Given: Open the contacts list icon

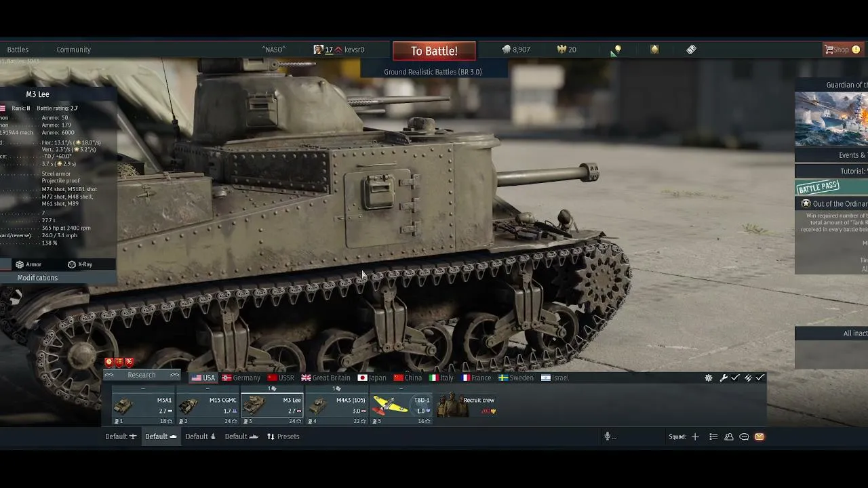Looking at the screenshot, I should 713,436.
